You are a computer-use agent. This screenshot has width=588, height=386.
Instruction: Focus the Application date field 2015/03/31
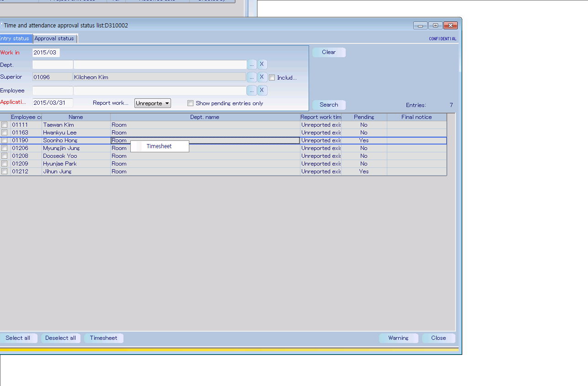(53, 103)
